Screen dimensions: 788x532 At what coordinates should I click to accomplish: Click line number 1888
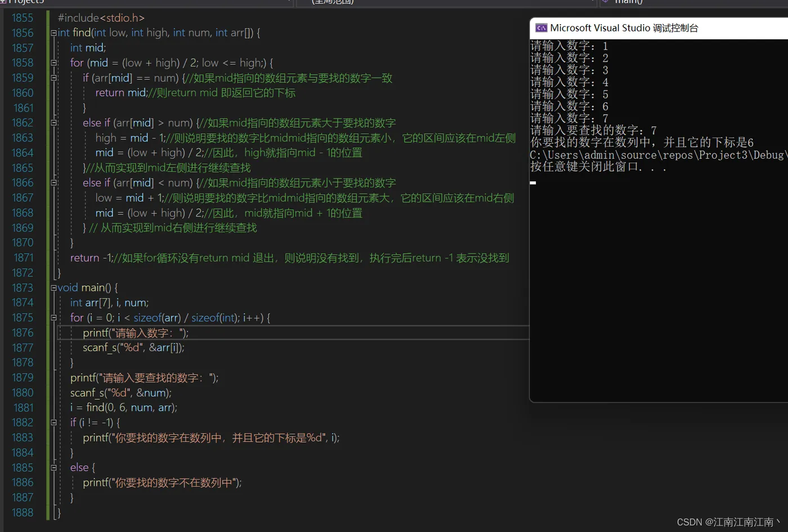tap(23, 513)
